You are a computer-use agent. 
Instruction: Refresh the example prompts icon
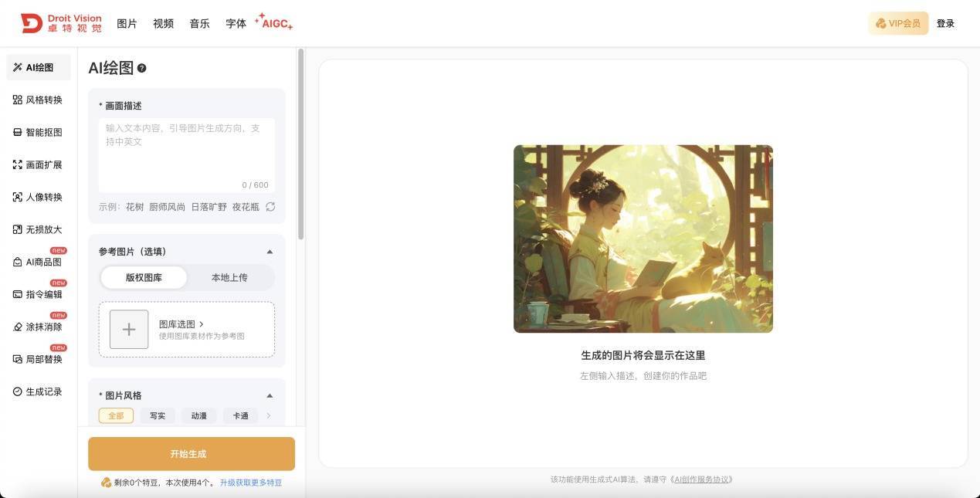click(x=270, y=207)
